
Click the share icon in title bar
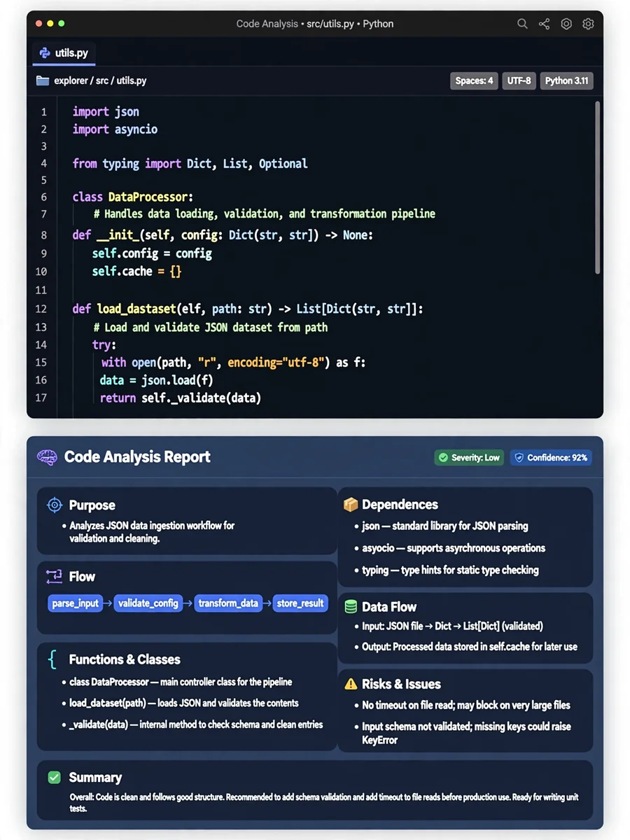[x=544, y=24]
